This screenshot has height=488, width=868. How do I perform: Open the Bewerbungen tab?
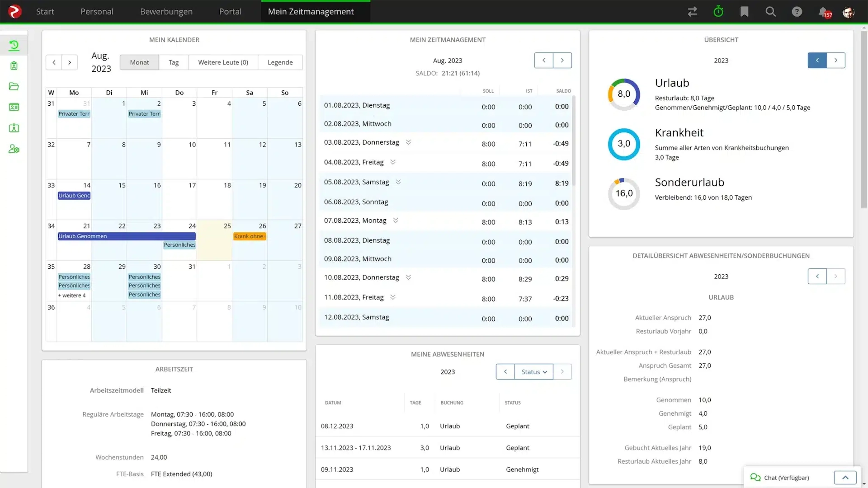coord(166,12)
